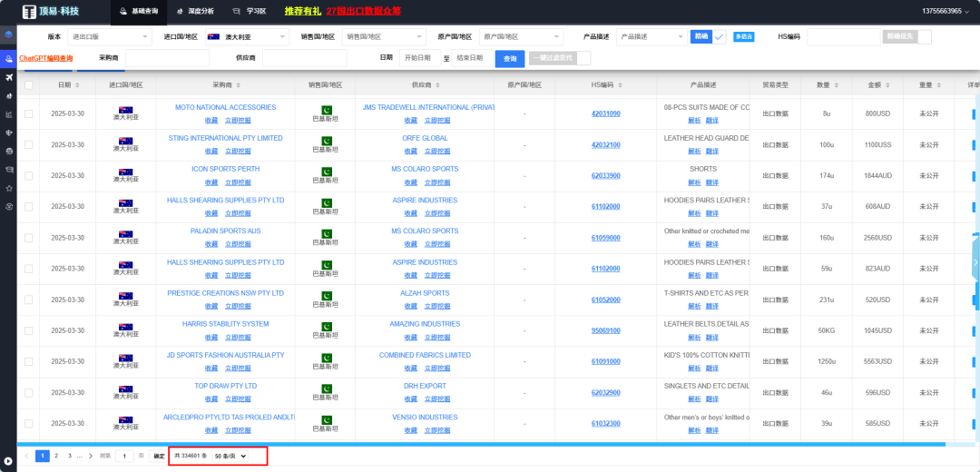Open the 推荐有礼 link
This screenshot has width=980, height=472.
pyautogui.click(x=302, y=11)
